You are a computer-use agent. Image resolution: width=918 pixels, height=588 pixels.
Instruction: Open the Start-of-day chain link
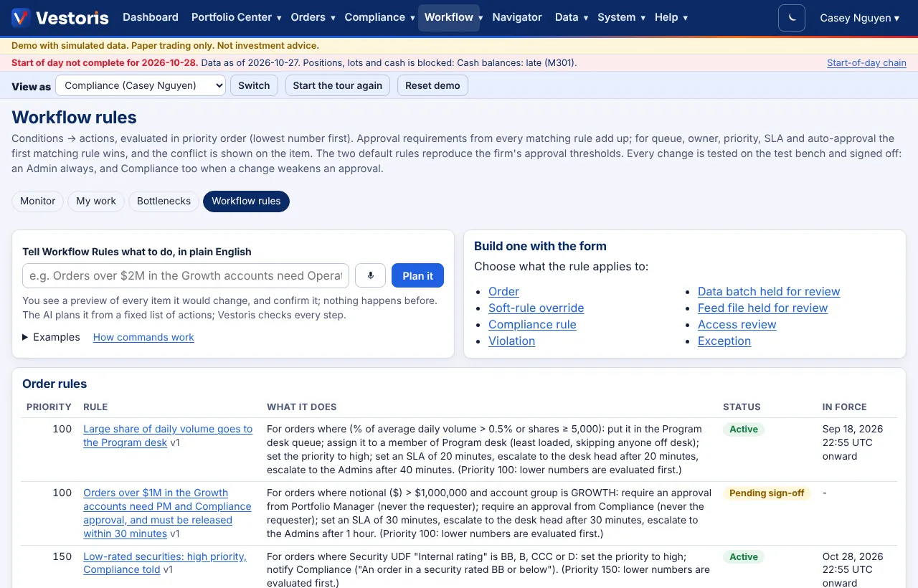coord(866,63)
